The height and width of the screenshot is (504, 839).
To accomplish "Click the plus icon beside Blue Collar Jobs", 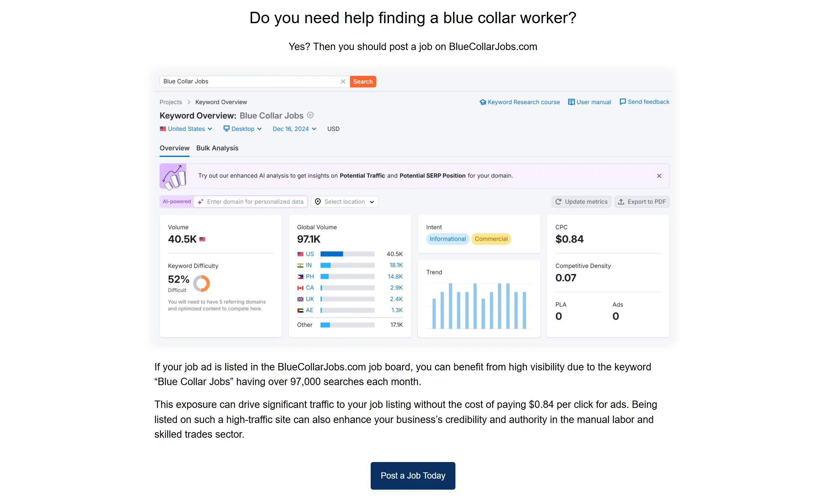I will click(310, 115).
